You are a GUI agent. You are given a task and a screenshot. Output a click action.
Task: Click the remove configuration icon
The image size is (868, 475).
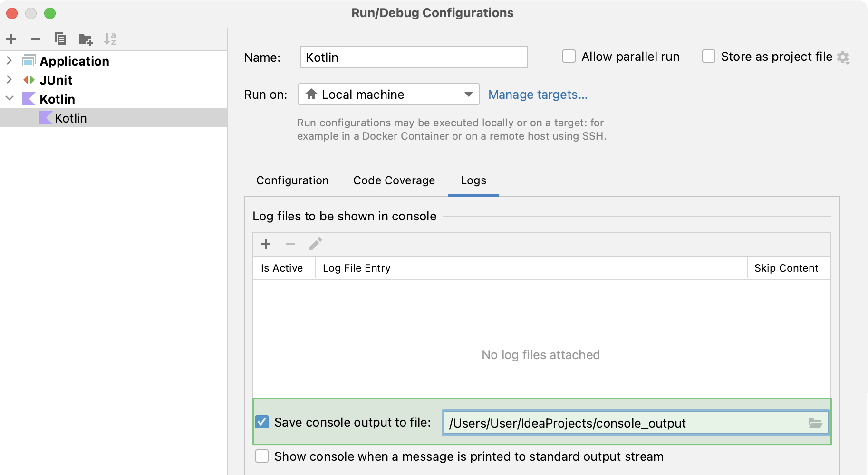click(x=35, y=39)
